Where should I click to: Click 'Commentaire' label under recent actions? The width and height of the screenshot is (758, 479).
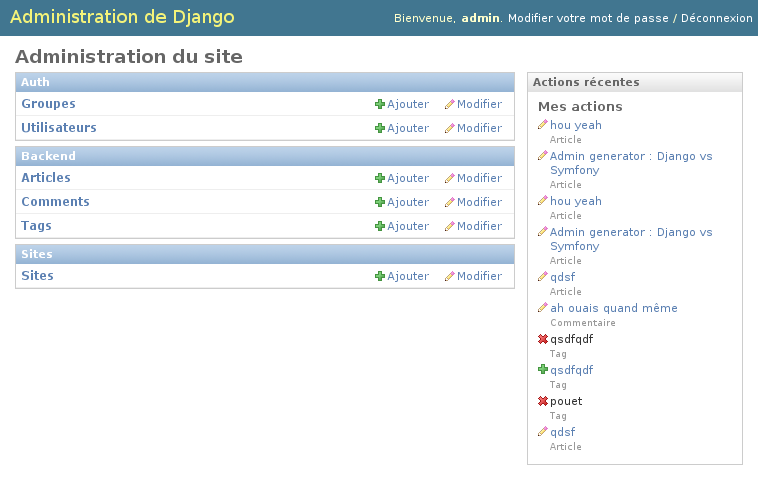(583, 323)
